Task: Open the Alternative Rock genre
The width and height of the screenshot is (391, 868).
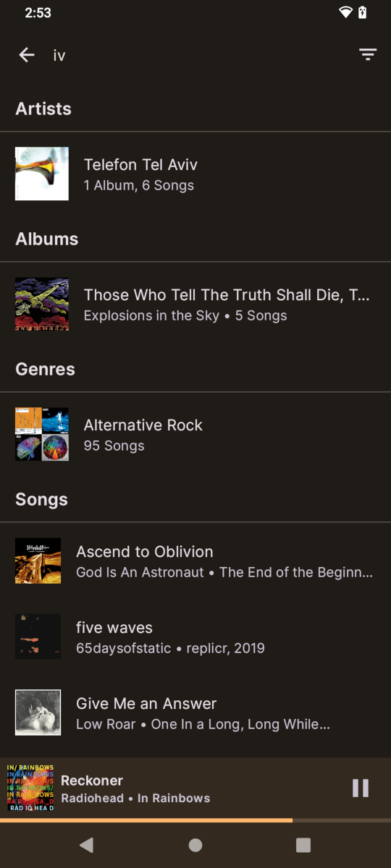Action: coord(195,434)
